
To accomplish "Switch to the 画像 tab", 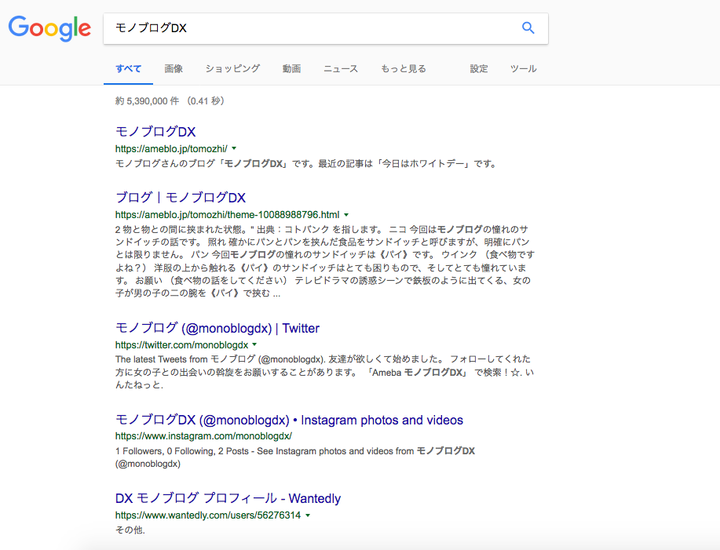I will pos(174,69).
